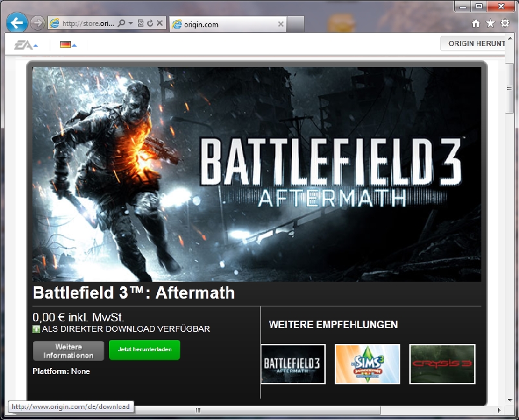Open the browser Tools gear icon
The image size is (519, 420).
pos(505,23)
